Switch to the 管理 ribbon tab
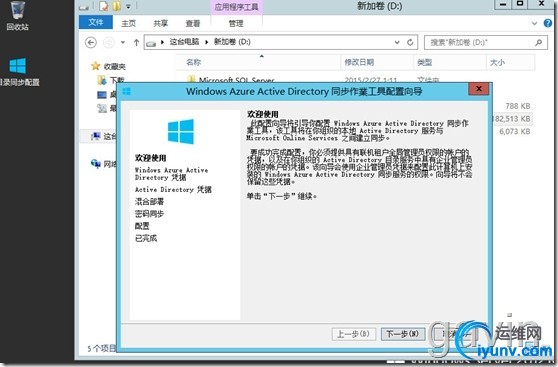558x367 pixels. pos(236,23)
